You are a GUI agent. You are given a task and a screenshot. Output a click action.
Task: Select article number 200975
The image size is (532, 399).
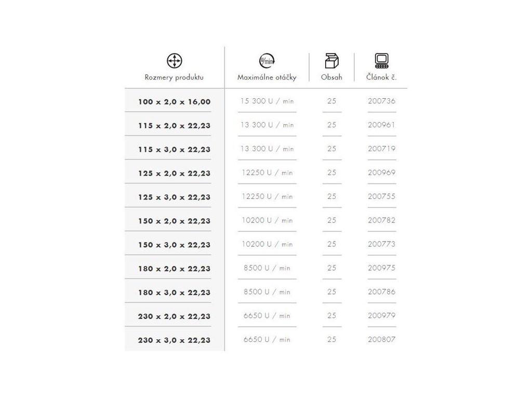point(381,268)
